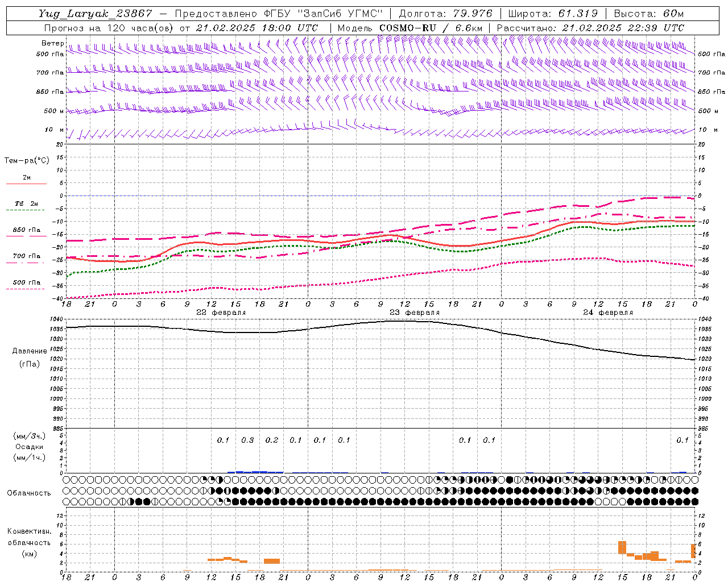Image resolution: width=728 pixels, height=582 pixels.
Task: Click the Тем-ра(°C) temperature axis label
Action: [27, 161]
